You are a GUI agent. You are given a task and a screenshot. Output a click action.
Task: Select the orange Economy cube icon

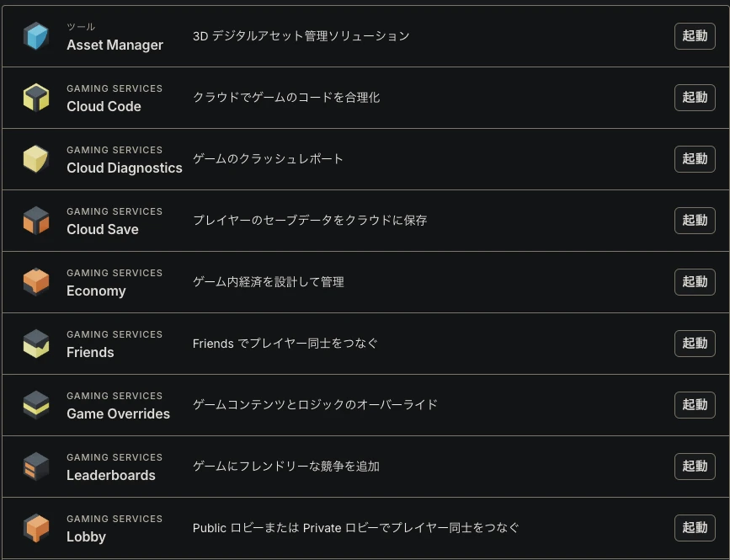pos(36,281)
